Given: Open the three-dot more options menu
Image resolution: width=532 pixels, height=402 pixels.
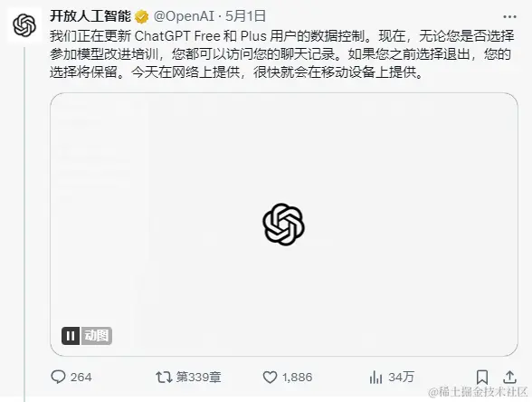Looking at the screenshot, I should 509,16.
